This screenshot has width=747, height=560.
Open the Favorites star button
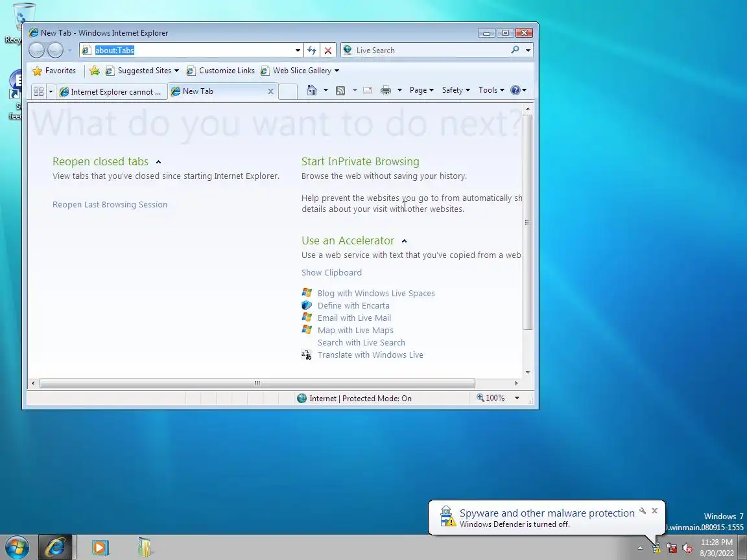pos(54,71)
